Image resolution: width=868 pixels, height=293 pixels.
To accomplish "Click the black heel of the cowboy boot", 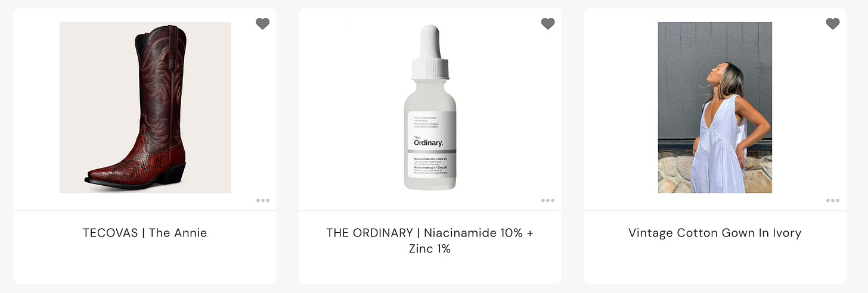I will [173, 173].
